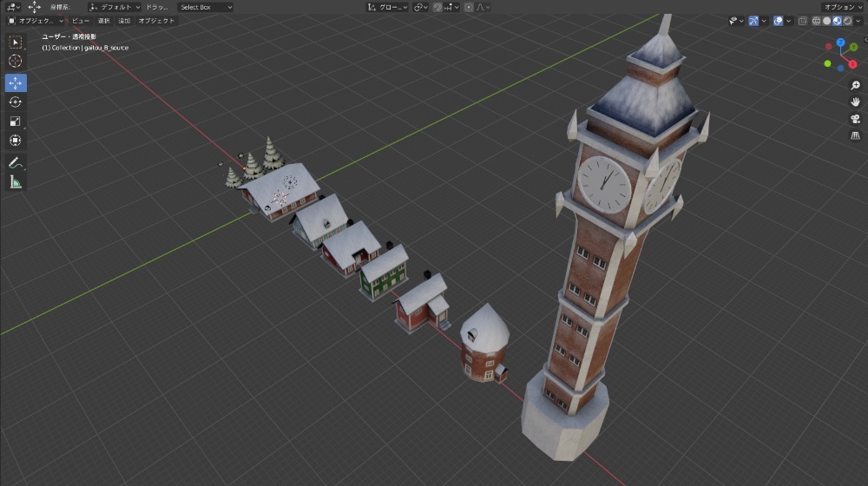This screenshot has height=486, width=868.
Task: Choose the Measure ruler tool
Action: coord(16,182)
